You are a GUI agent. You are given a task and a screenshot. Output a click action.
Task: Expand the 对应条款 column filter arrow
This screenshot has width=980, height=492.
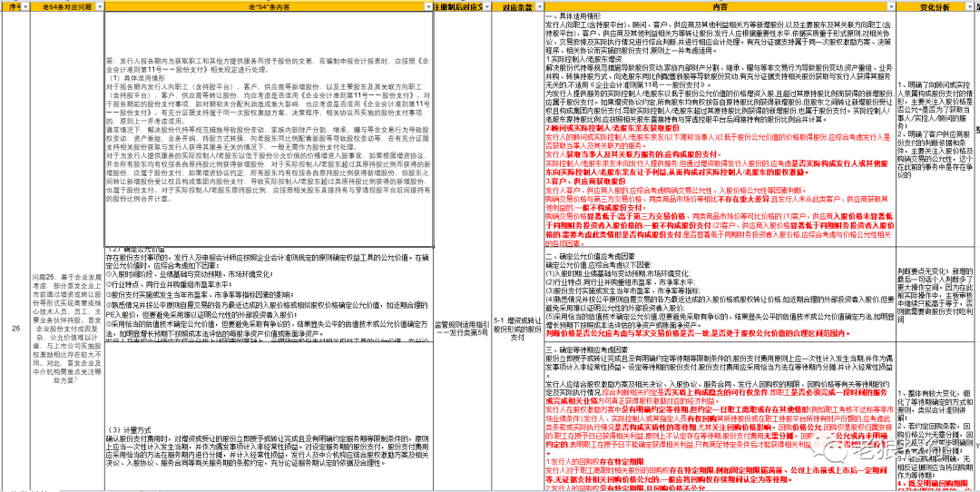click(537, 7)
